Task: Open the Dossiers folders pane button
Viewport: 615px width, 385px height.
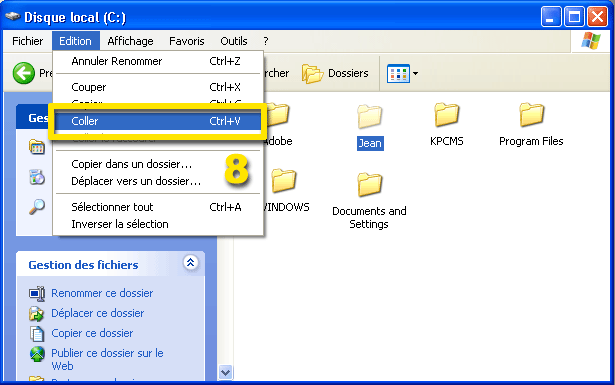Action: coord(335,73)
